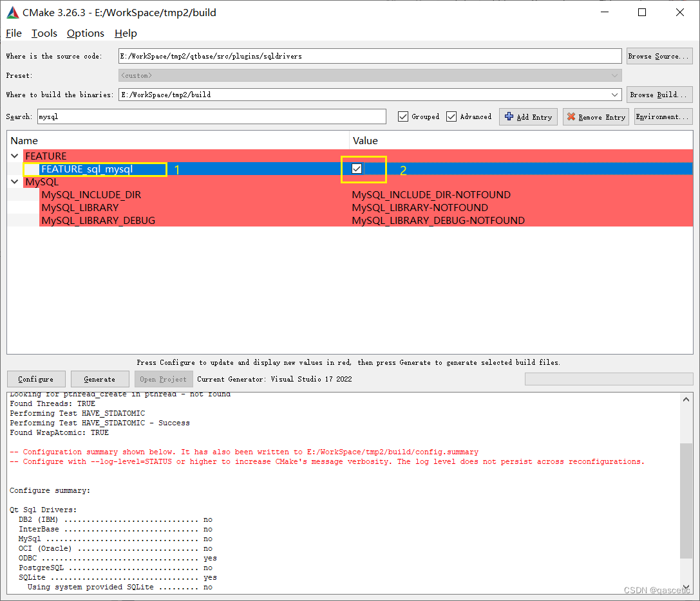The width and height of the screenshot is (700, 601).
Task: Click the MySQL group label
Action: (x=42, y=181)
